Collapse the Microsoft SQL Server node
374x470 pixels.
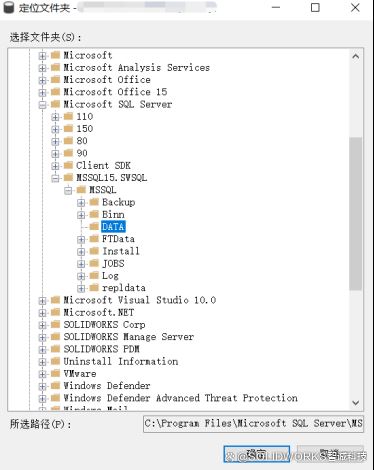click(42, 105)
